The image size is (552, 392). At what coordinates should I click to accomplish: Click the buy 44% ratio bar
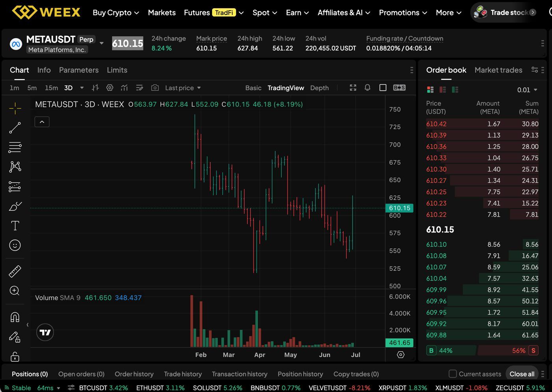click(x=451, y=350)
